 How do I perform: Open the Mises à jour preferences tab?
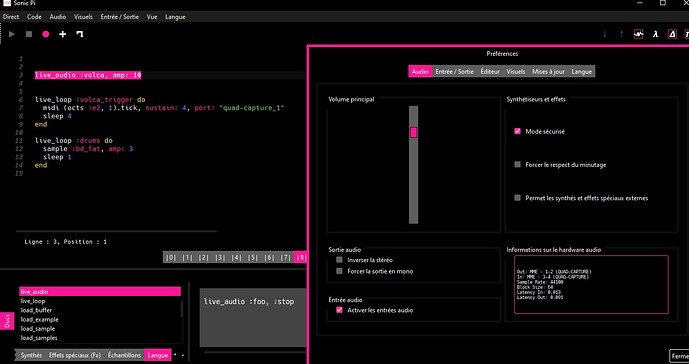[x=548, y=71]
